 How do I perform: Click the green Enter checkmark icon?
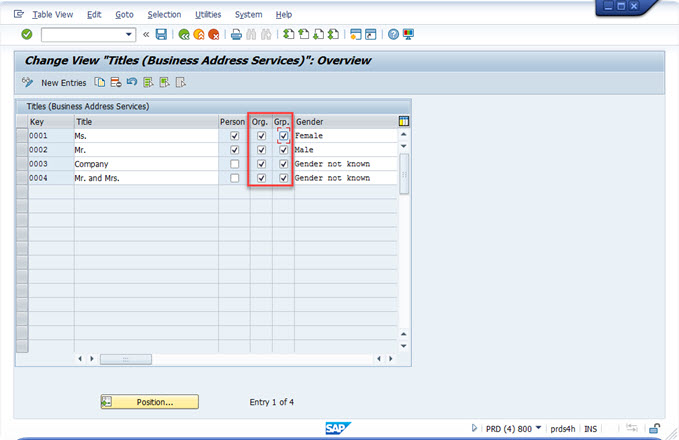(27, 34)
